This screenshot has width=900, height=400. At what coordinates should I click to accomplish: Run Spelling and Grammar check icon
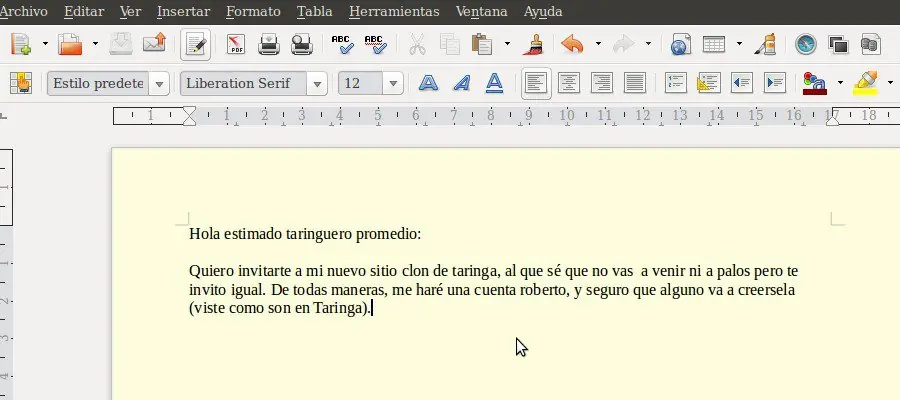click(343, 44)
